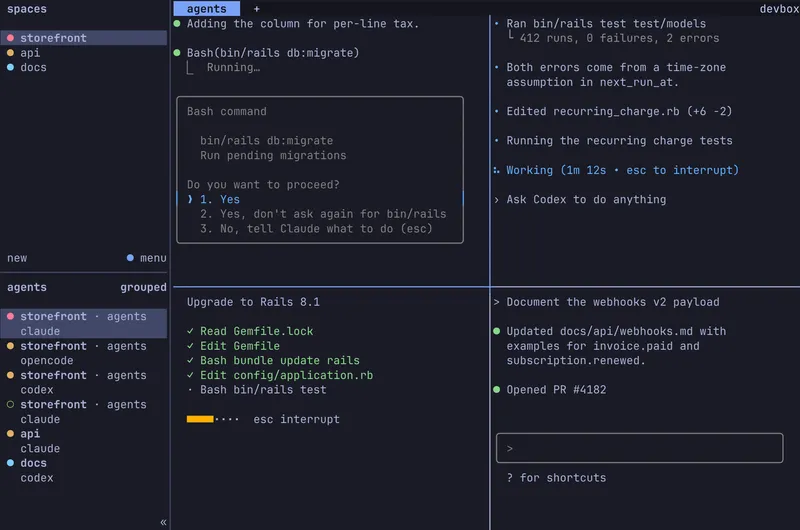Click the blue status dot beside docs space
This screenshot has height=530, width=800.
click(10, 67)
